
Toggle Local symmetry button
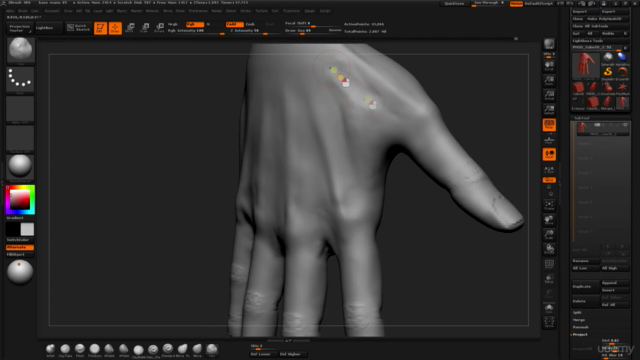[x=549, y=154]
